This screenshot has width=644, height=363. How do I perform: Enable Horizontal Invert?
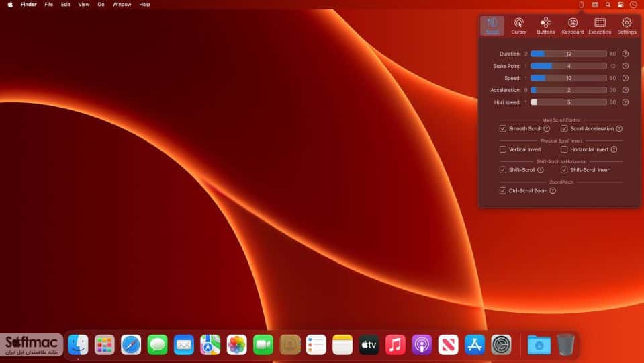[564, 149]
